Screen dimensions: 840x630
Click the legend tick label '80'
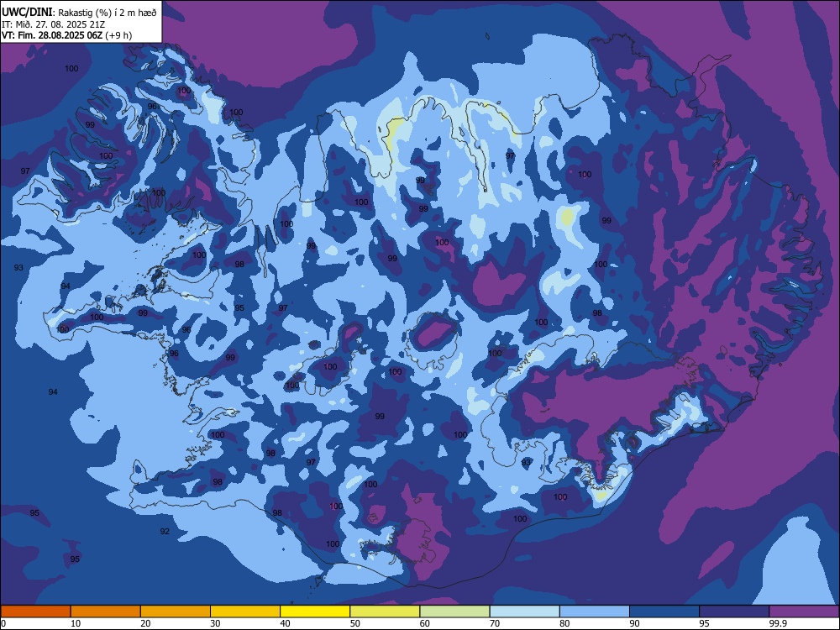[564, 623]
